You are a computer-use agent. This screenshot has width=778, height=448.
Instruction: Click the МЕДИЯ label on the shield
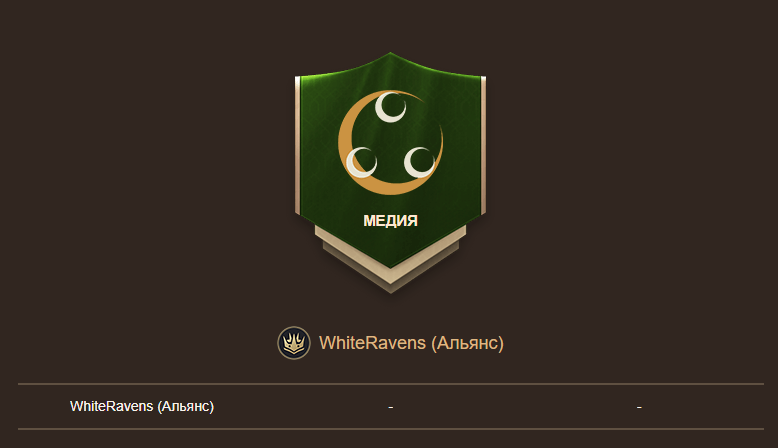pos(390,221)
